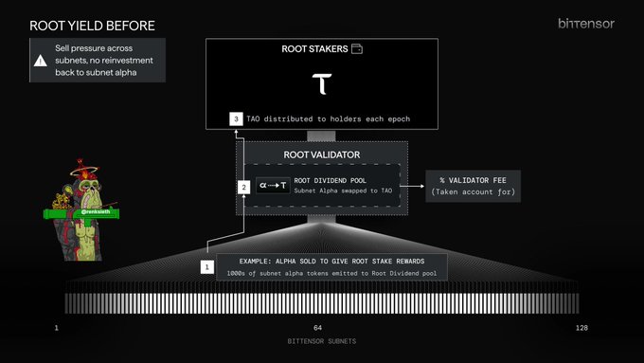
Task: Click the axis label 64
Action: click(x=317, y=328)
